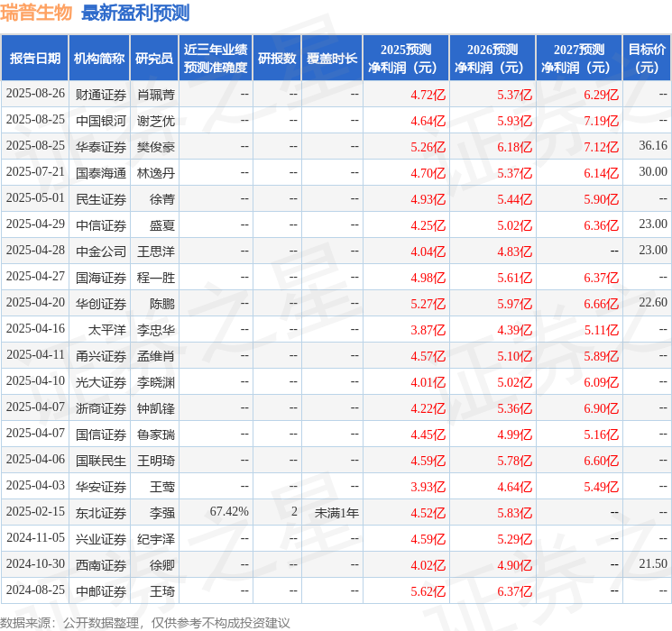Click 中信证券 institution cell
Image resolution: width=672 pixels, height=631 pixels.
[x=101, y=225]
